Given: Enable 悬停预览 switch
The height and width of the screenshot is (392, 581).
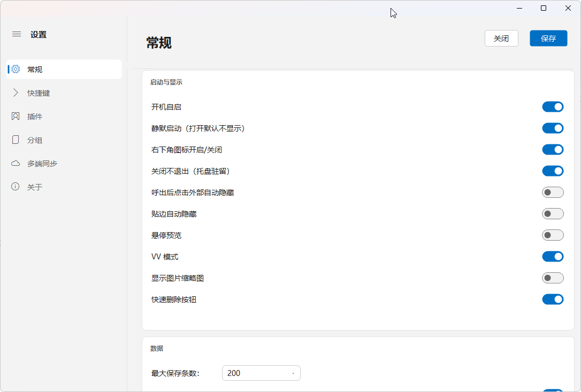Looking at the screenshot, I should [553, 235].
